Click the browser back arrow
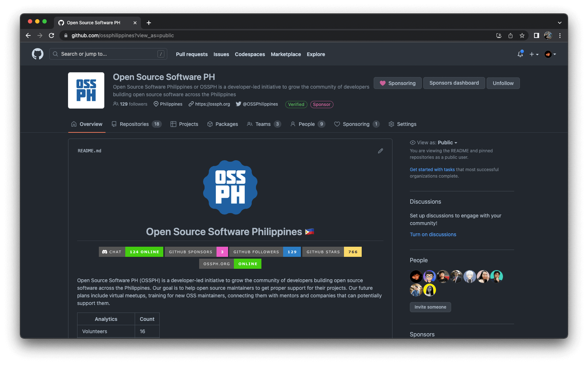 [x=28, y=35]
